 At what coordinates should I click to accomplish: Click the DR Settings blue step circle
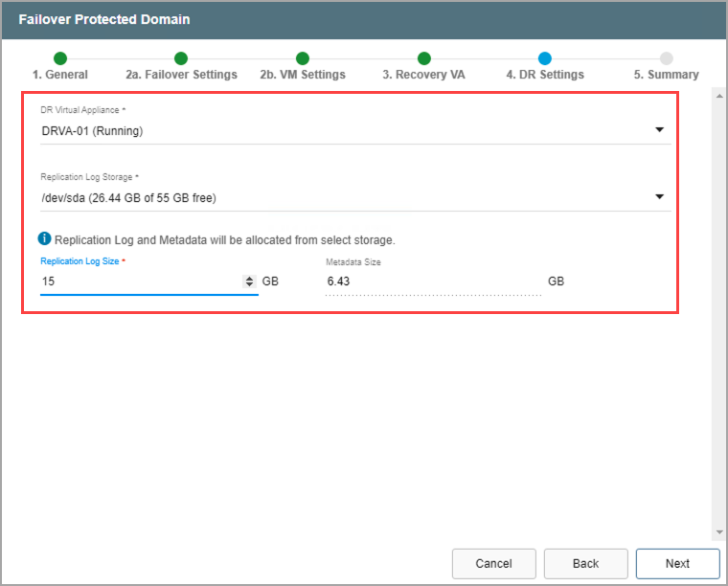[545, 58]
